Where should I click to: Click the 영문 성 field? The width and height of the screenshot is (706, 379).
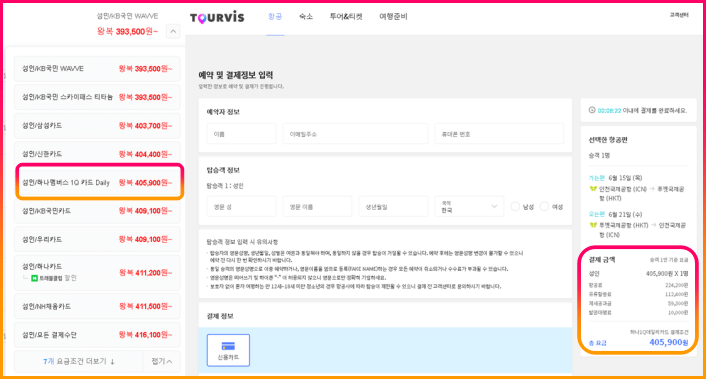pos(241,207)
